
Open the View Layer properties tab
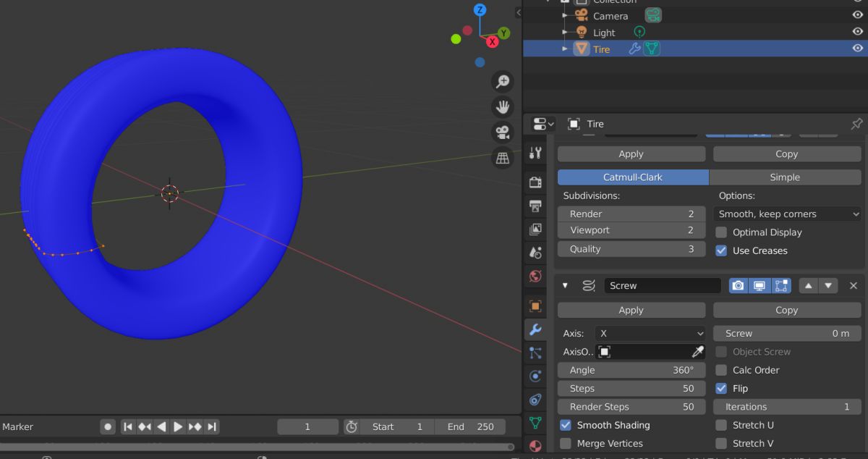(x=535, y=230)
